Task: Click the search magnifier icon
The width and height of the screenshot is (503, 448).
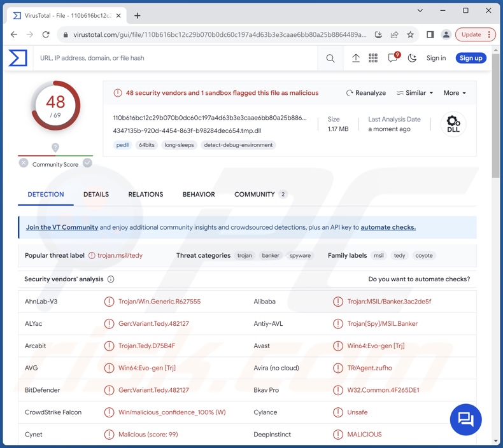Action: [330, 59]
